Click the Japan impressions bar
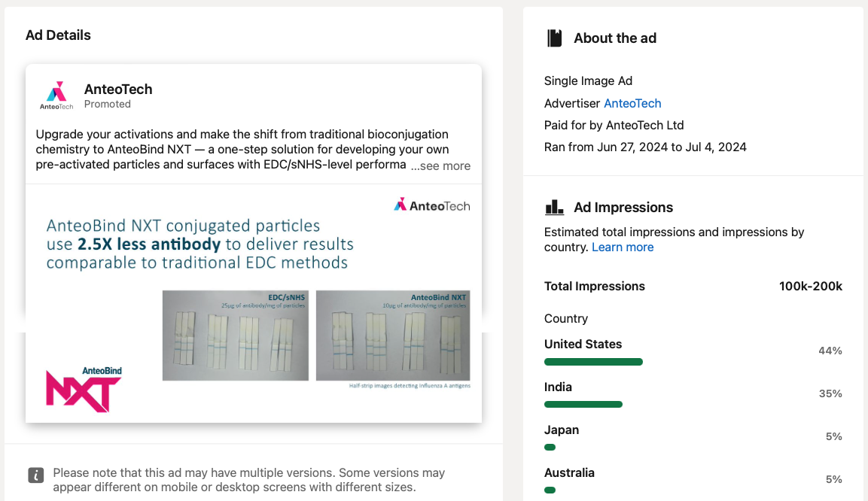The width and height of the screenshot is (868, 501). pos(550,448)
